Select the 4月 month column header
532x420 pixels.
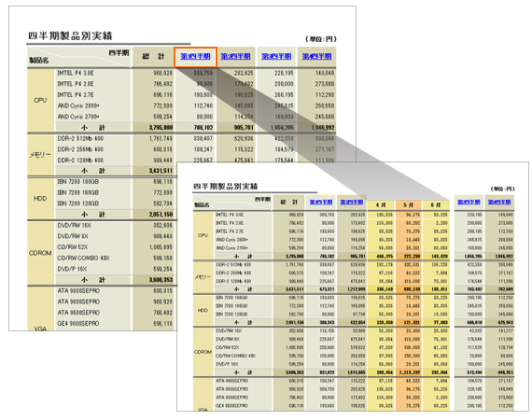[x=381, y=205]
